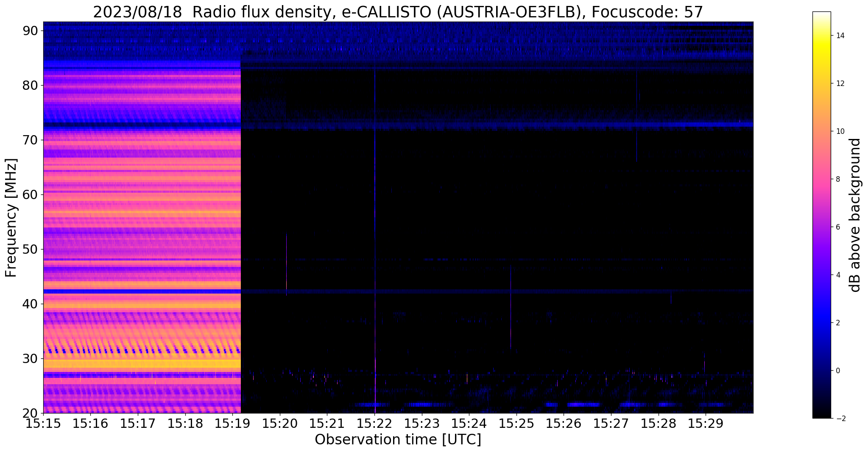Click the 15:25 time tick label
The image size is (868, 452).
pyautogui.click(x=516, y=424)
